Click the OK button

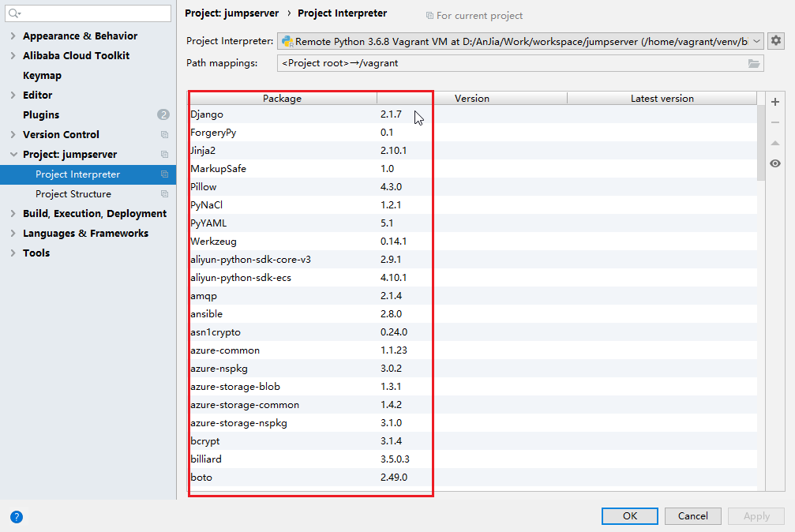point(630,515)
